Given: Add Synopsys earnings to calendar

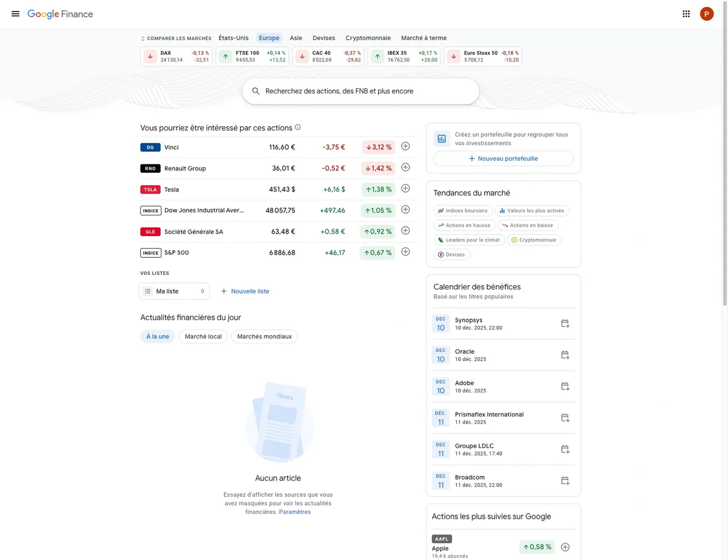Looking at the screenshot, I should (565, 323).
